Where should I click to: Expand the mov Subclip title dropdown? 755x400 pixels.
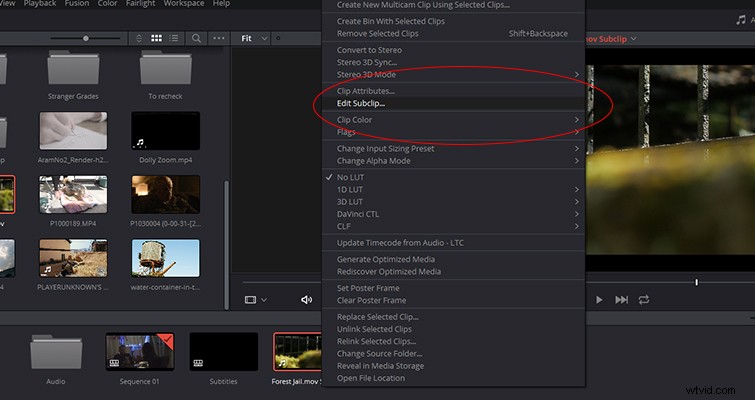633,39
